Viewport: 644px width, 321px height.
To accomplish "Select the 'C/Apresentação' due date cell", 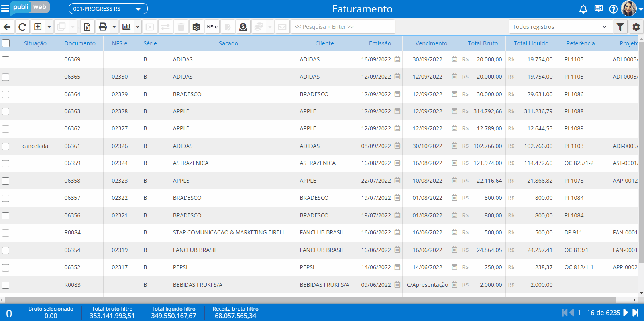I will pos(428,285).
